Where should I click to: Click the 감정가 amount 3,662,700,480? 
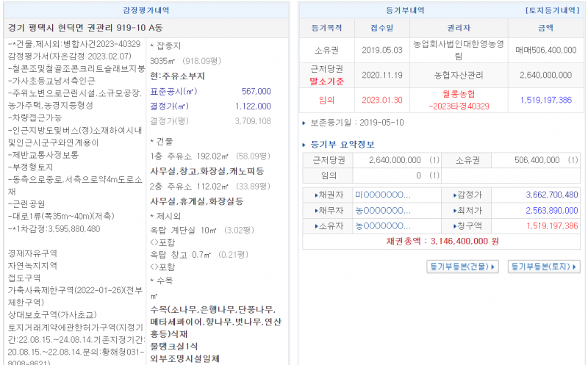(552, 195)
